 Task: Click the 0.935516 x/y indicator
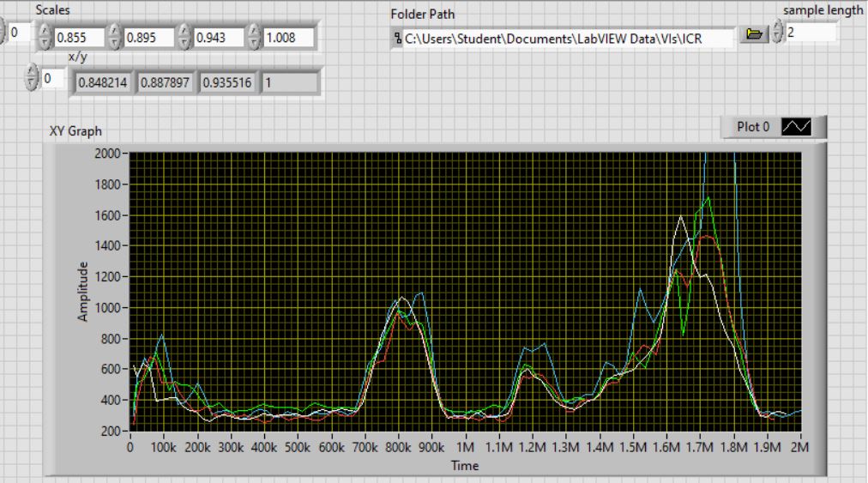[x=227, y=83]
